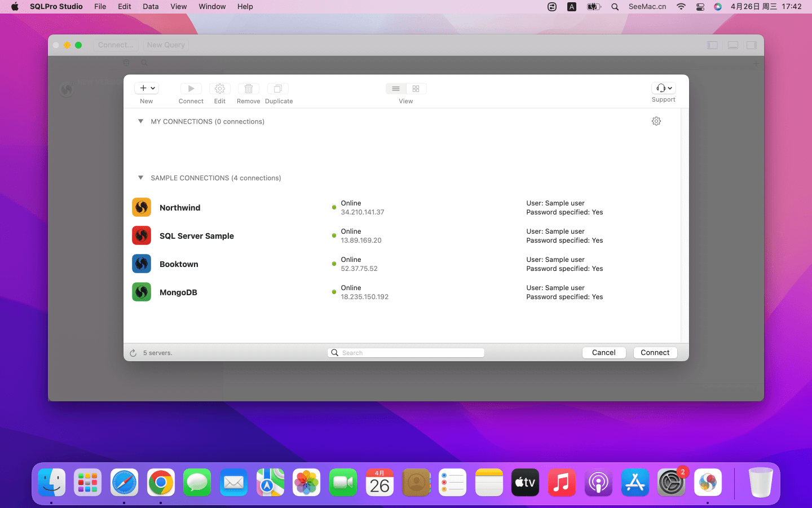Viewport: 812px width, 508px height.
Task: Open Music from the Dock
Action: coord(562,483)
